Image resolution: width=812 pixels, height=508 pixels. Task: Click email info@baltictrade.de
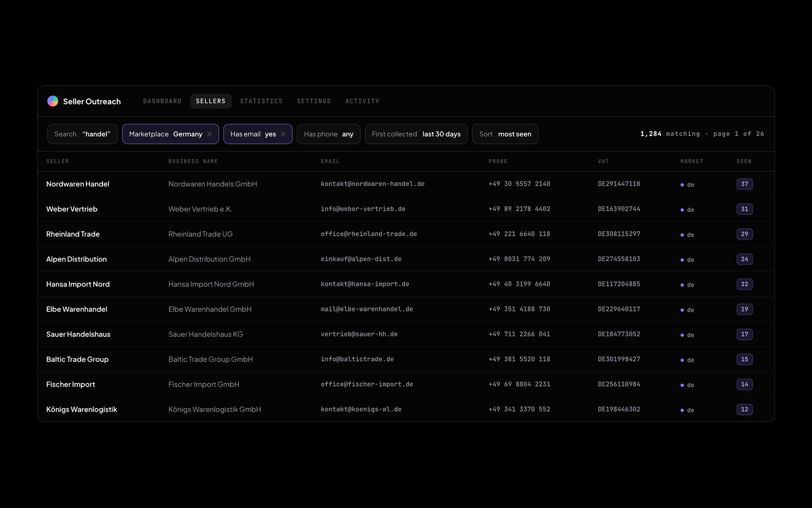[x=357, y=359]
